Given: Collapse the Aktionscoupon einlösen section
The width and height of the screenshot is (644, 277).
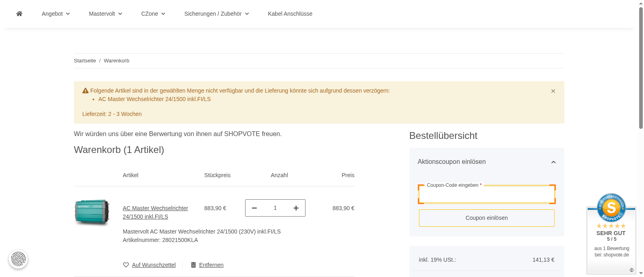Looking at the screenshot, I should pos(487,162).
